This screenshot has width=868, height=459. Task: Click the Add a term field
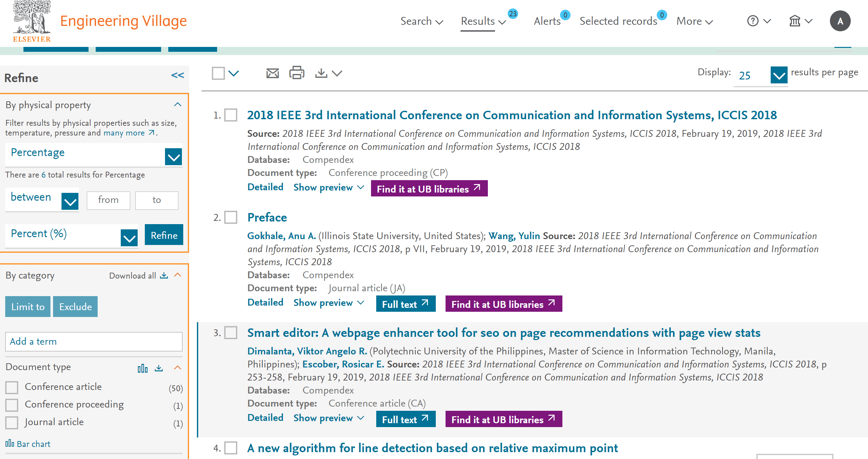(x=94, y=341)
